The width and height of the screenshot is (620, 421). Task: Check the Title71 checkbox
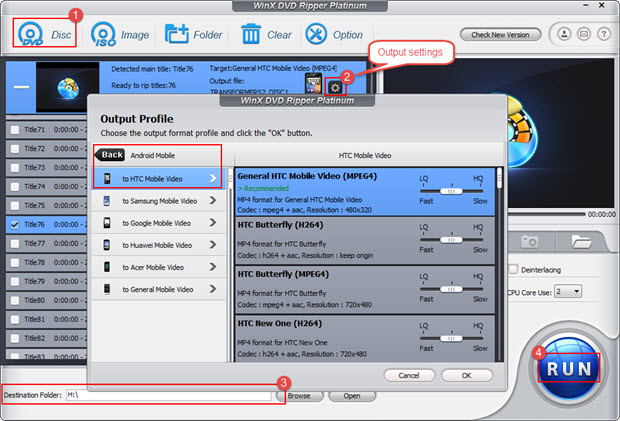pos(15,130)
